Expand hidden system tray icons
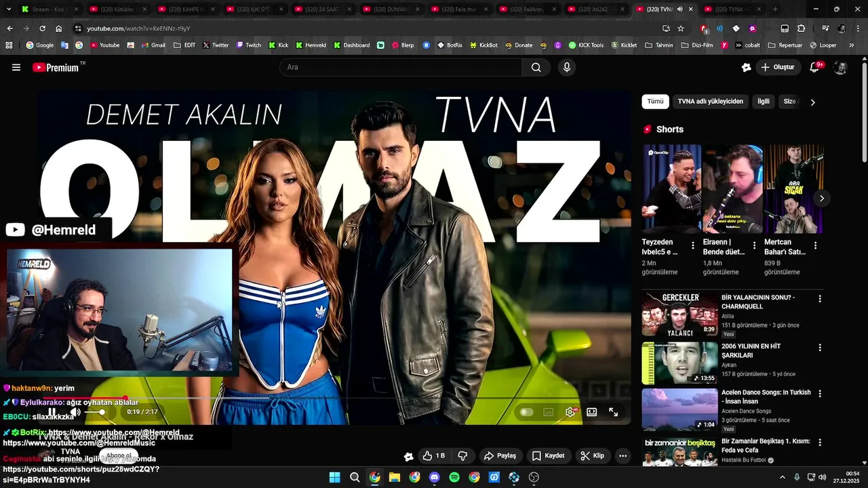The width and height of the screenshot is (868, 488). point(783,477)
